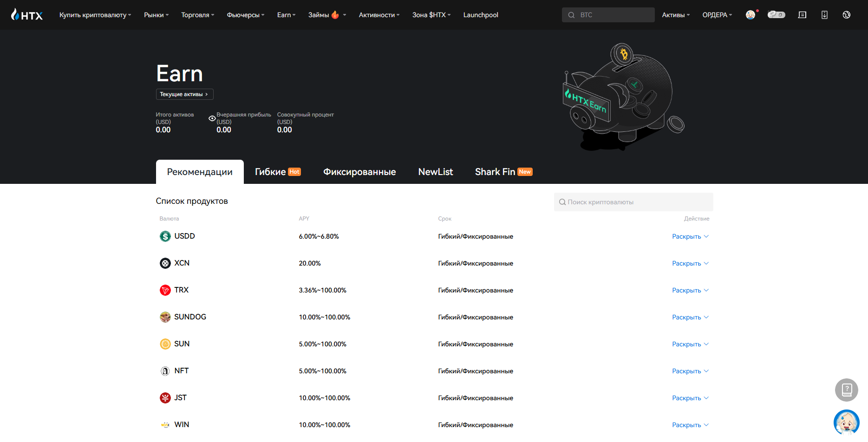The width and height of the screenshot is (868, 442).
Task: Switch to the Фиксированные tab
Action: 359,172
